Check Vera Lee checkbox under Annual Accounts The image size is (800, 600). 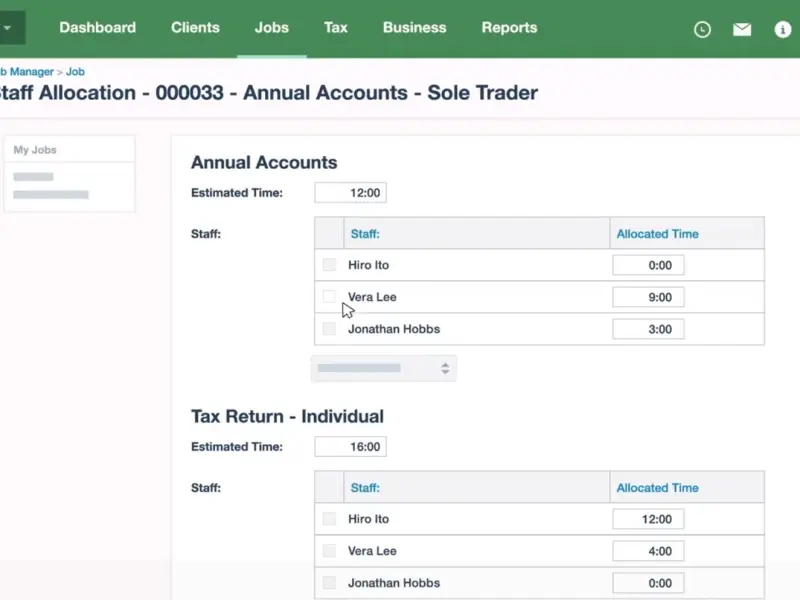click(x=329, y=297)
